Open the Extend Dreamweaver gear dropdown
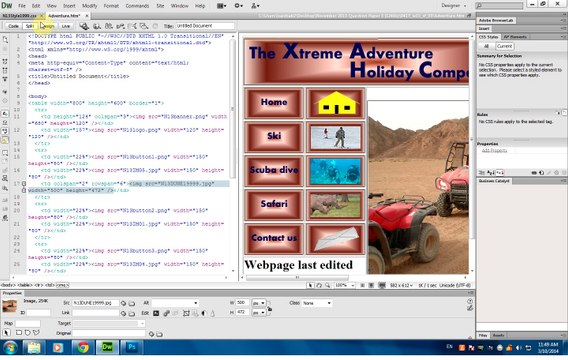This screenshot has height=360, width=568. (238, 6)
